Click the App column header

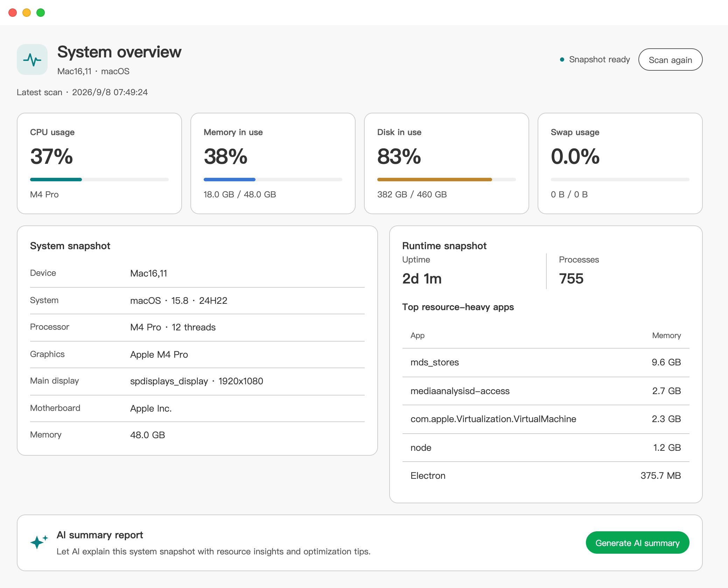[417, 336]
